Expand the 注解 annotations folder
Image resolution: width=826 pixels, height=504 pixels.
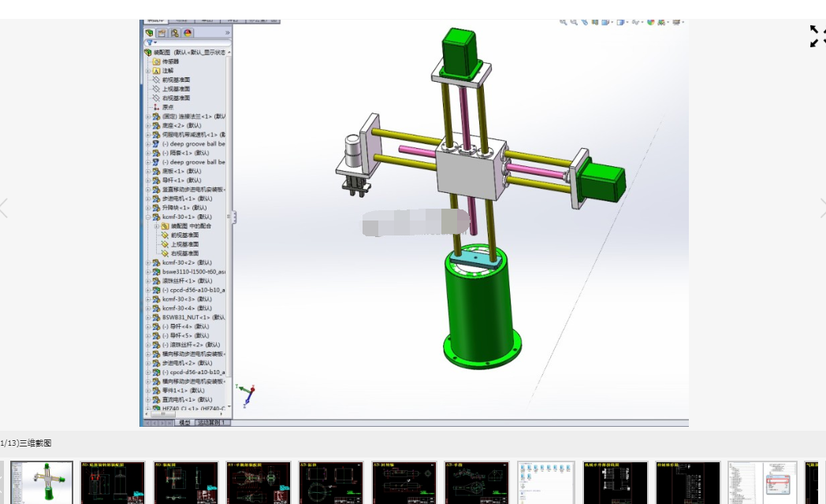(x=147, y=71)
